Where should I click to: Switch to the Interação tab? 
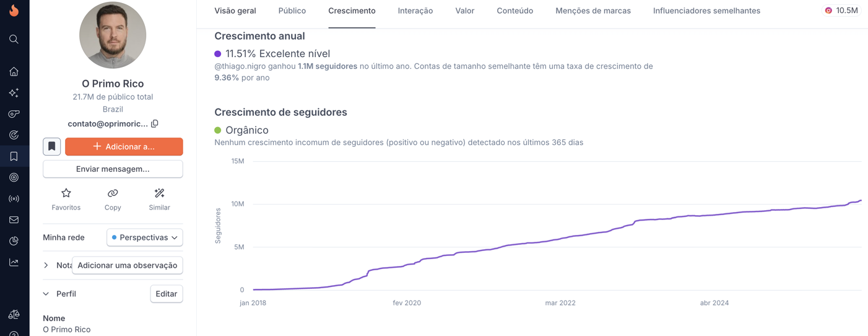click(415, 11)
